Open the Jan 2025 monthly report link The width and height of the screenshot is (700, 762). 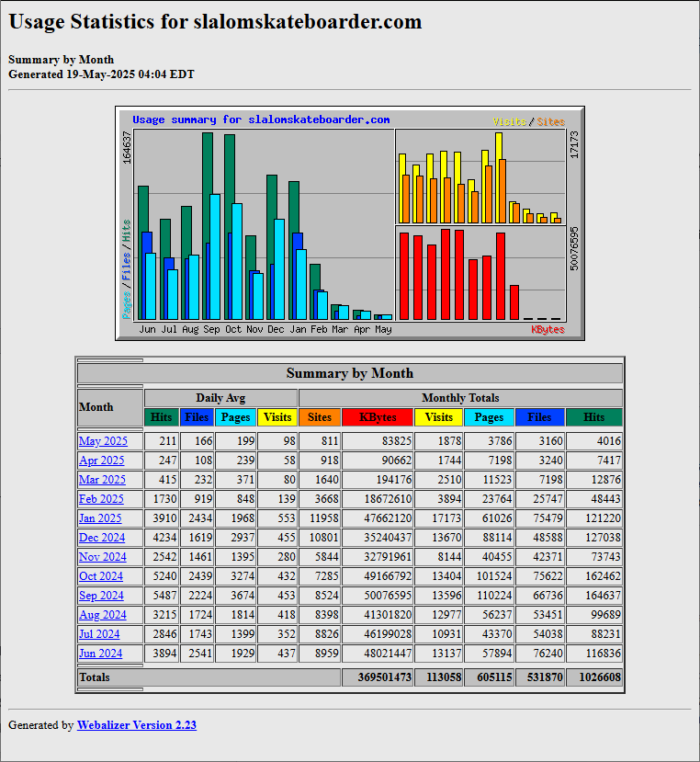[100, 518]
